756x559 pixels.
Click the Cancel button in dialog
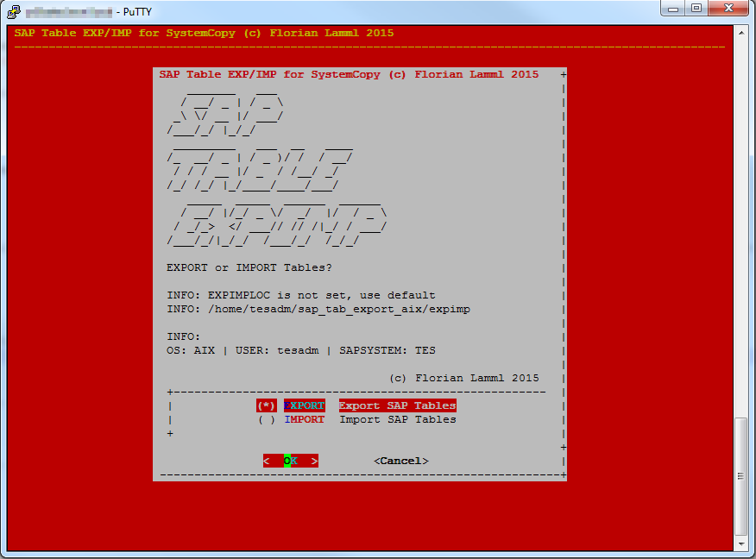point(401,462)
